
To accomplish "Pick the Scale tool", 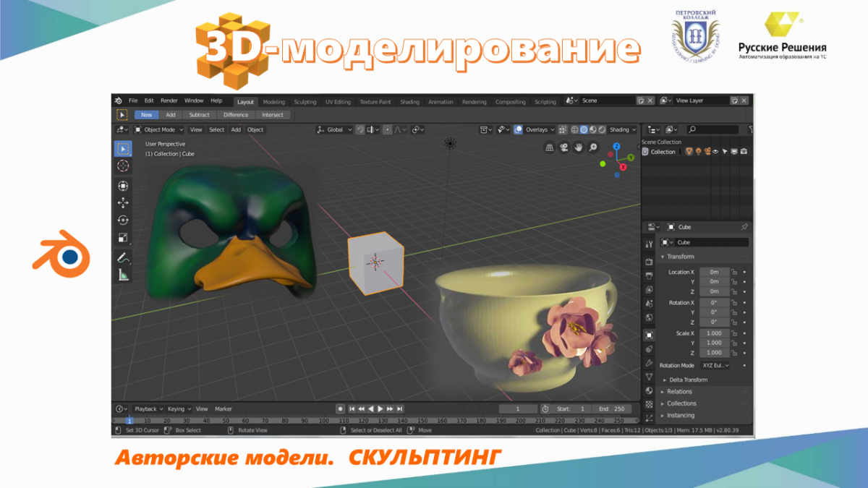I will click(123, 238).
